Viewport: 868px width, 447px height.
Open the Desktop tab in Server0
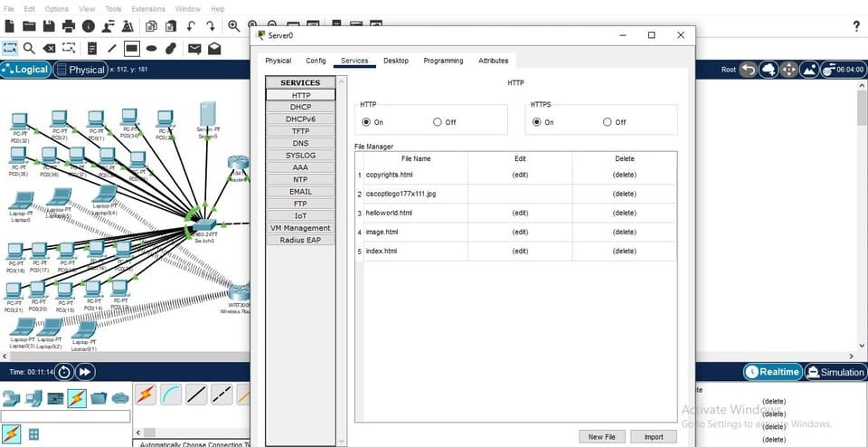tap(396, 61)
